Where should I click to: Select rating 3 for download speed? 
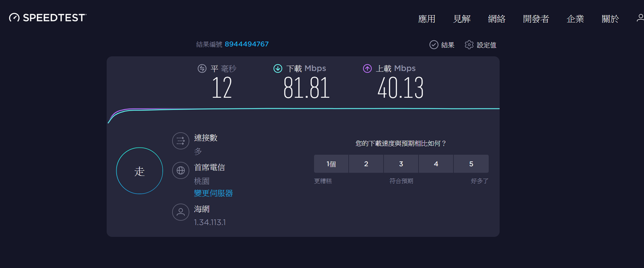coord(401,164)
